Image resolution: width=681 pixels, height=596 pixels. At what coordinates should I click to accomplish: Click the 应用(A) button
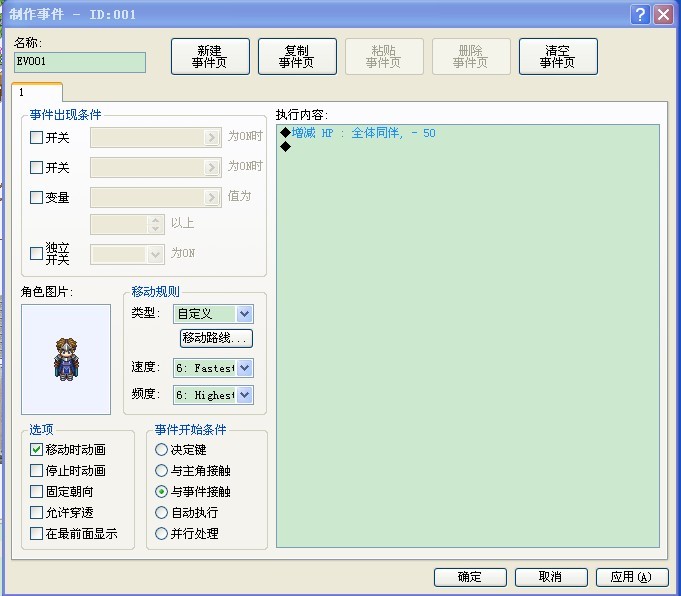(632, 577)
